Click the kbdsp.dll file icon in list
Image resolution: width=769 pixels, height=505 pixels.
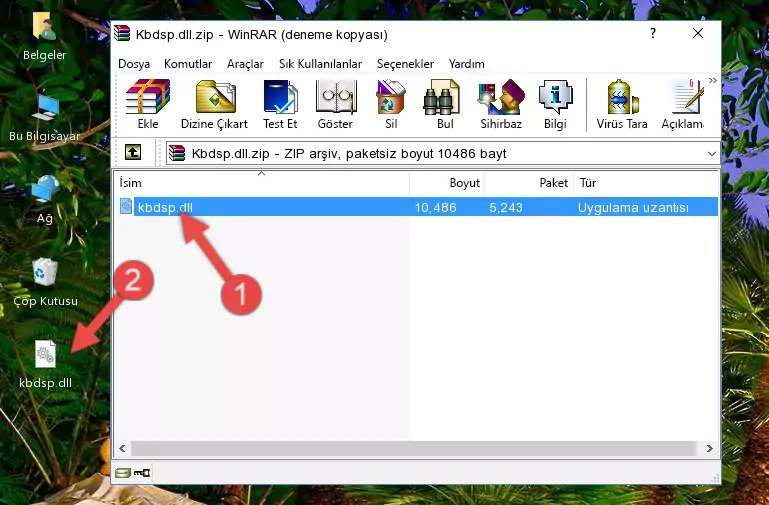126,206
